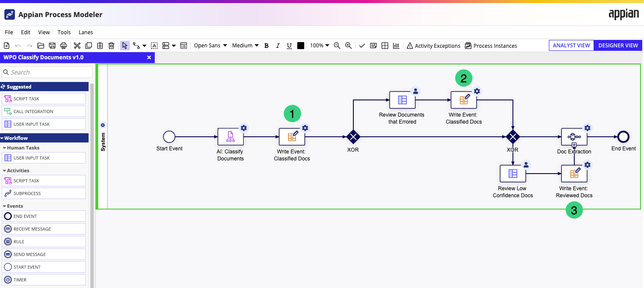
Task: Switch to Analyst View
Action: pos(571,46)
